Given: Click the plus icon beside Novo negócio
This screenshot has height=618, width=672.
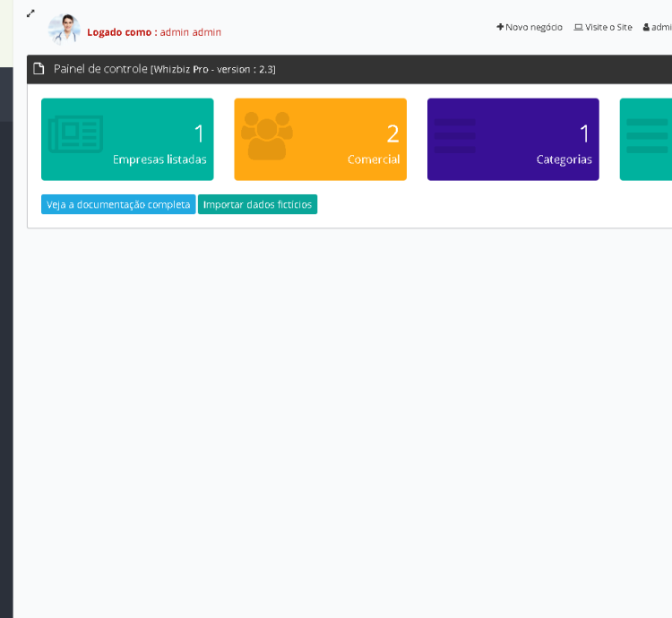Looking at the screenshot, I should (500, 27).
